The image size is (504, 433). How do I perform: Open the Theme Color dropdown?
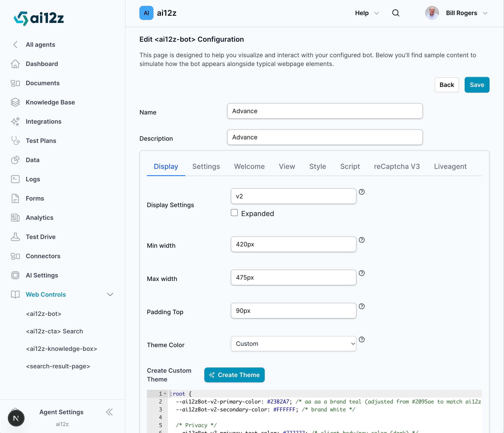pyautogui.click(x=293, y=343)
